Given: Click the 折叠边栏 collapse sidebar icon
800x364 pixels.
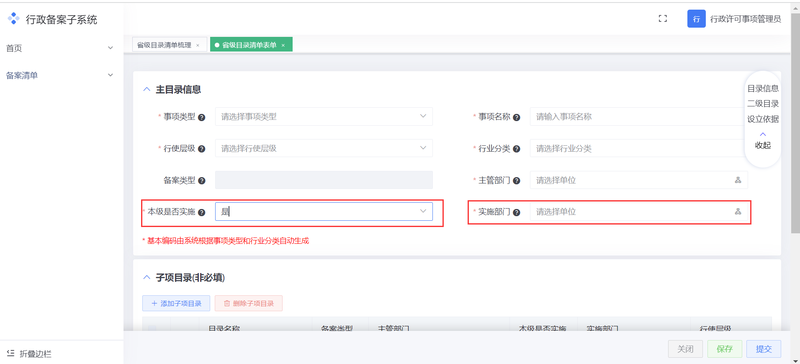Looking at the screenshot, I should point(11,353).
